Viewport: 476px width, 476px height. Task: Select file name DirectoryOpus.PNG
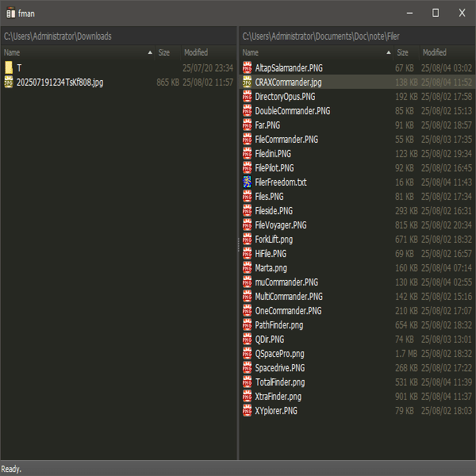[285, 97]
